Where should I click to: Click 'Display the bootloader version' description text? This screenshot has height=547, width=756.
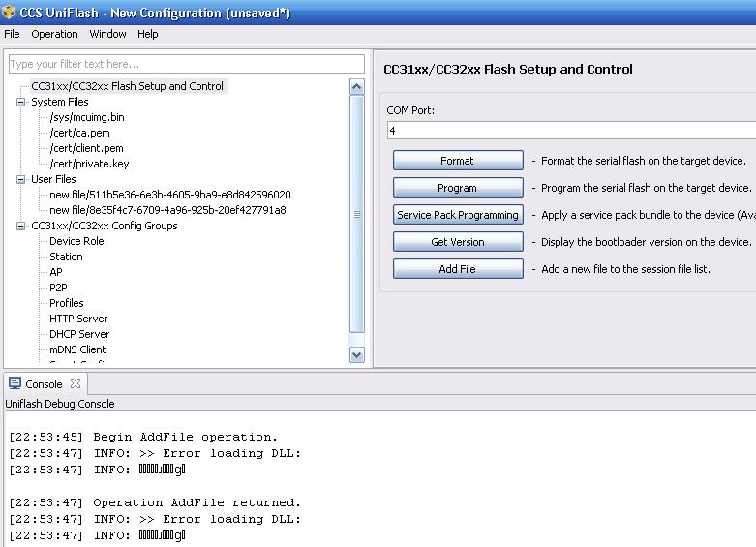pos(646,242)
